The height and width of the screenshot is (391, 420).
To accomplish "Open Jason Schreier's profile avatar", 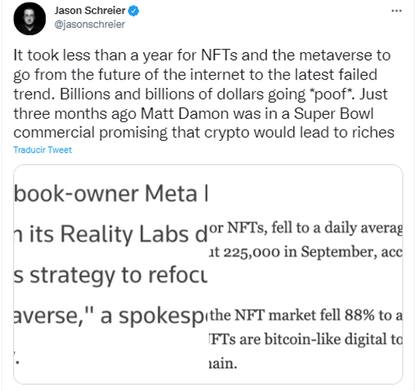I will pyautogui.click(x=29, y=19).
